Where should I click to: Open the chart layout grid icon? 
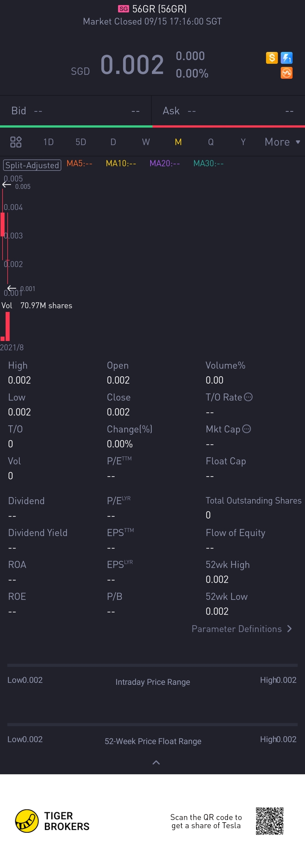tap(16, 142)
